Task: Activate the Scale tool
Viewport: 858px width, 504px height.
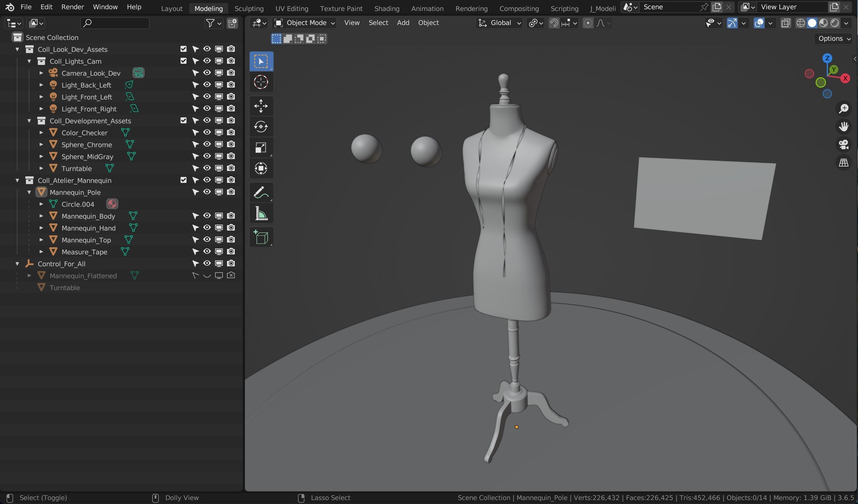Action: 261,147
